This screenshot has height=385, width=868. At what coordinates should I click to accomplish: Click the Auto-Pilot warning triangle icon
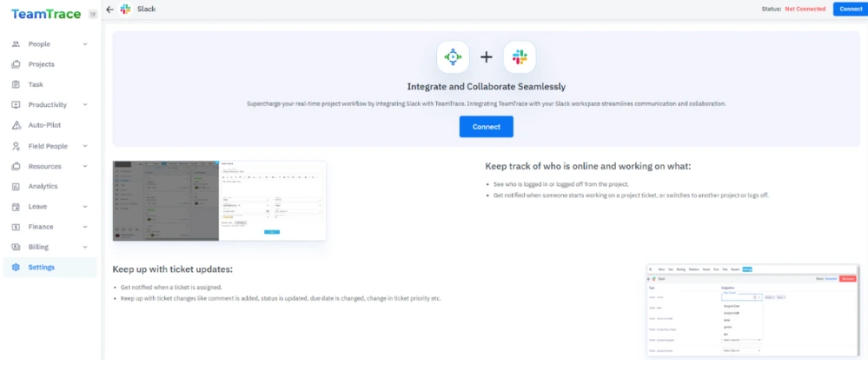pyautogui.click(x=16, y=125)
